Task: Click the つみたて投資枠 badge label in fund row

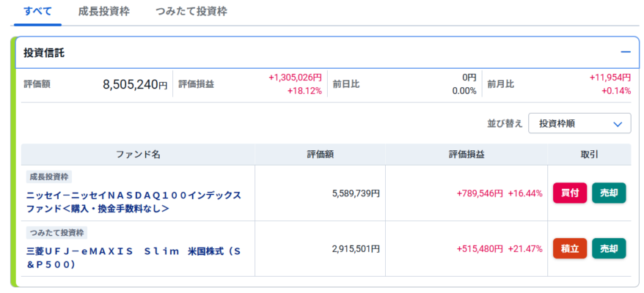Action: click(56, 233)
